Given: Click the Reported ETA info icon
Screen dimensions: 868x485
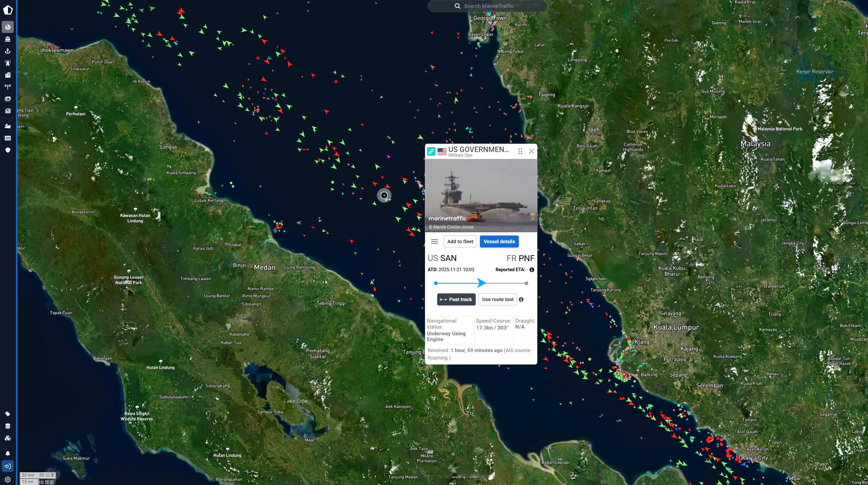Looking at the screenshot, I should click(x=531, y=270).
